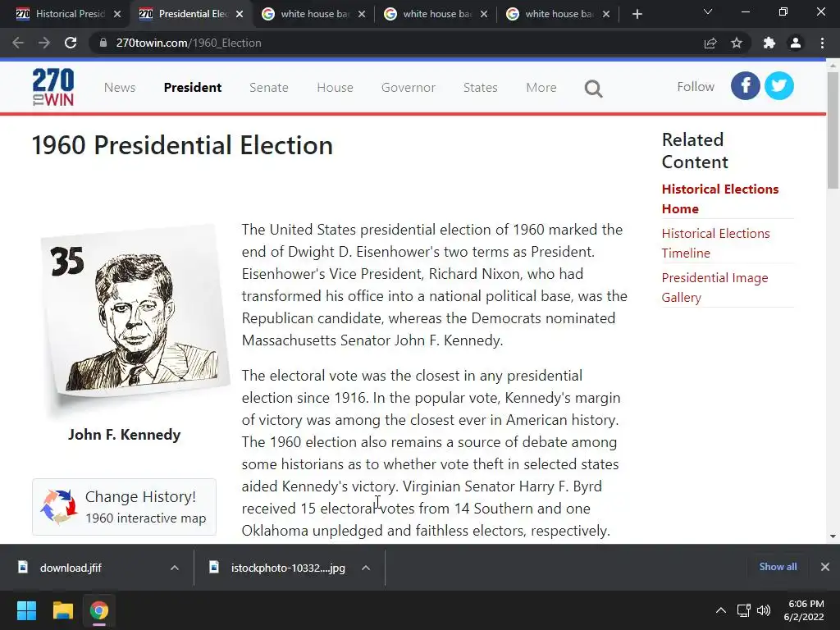Open the News menu
Viewport: 840px width, 630px height.
point(120,87)
